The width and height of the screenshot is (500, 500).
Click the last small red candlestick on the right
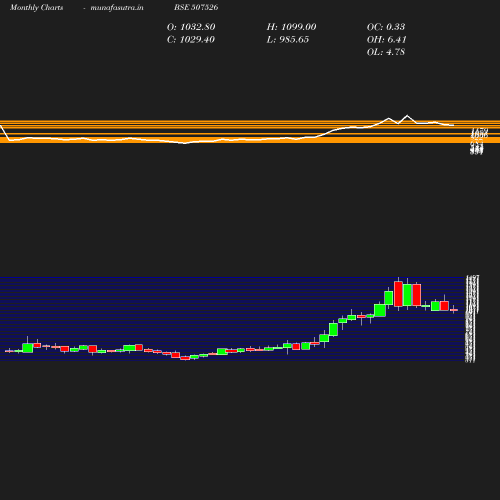454,310
